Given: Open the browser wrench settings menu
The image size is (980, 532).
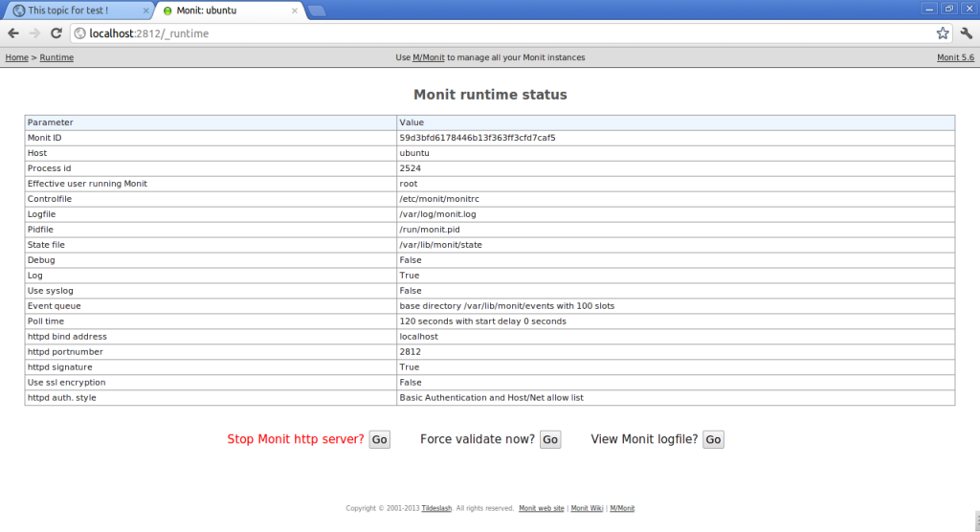Looking at the screenshot, I should pyautogui.click(x=967, y=33).
